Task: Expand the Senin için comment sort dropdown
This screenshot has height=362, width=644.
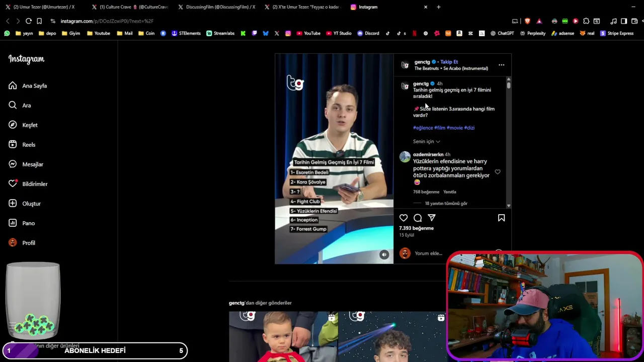Action: coord(427,141)
